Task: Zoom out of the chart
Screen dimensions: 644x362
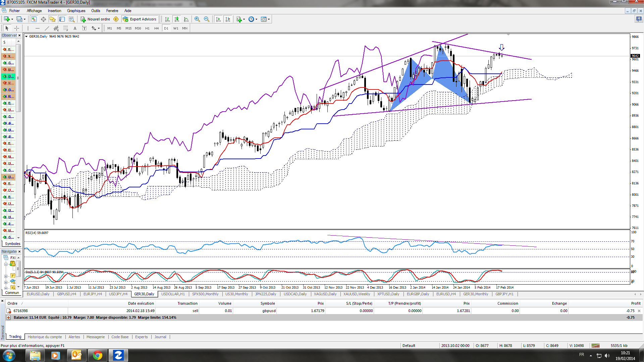Action: pos(207,19)
